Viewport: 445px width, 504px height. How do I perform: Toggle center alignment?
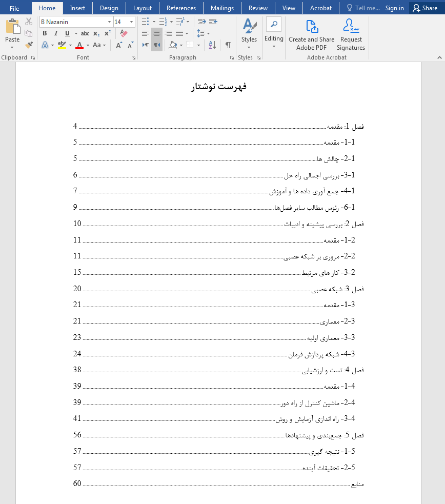(x=157, y=33)
